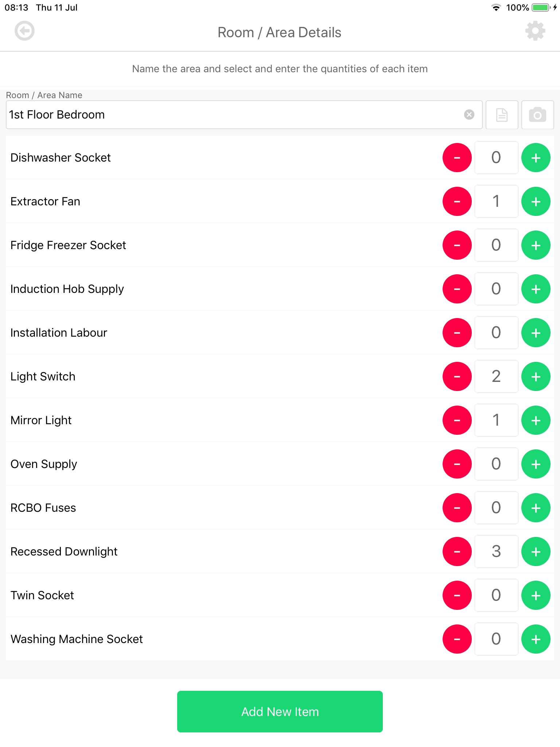Go back using the arrow icon

(24, 31)
